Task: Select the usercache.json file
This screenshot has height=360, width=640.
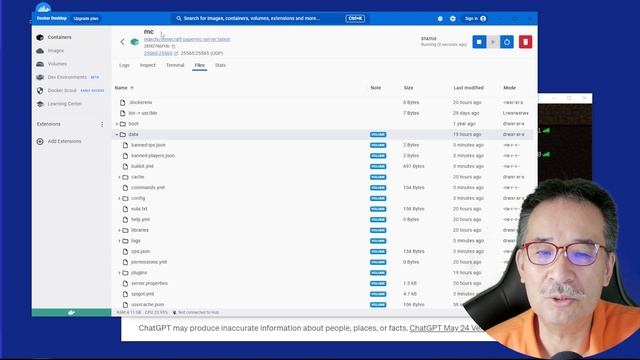Action: [x=147, y=304]
